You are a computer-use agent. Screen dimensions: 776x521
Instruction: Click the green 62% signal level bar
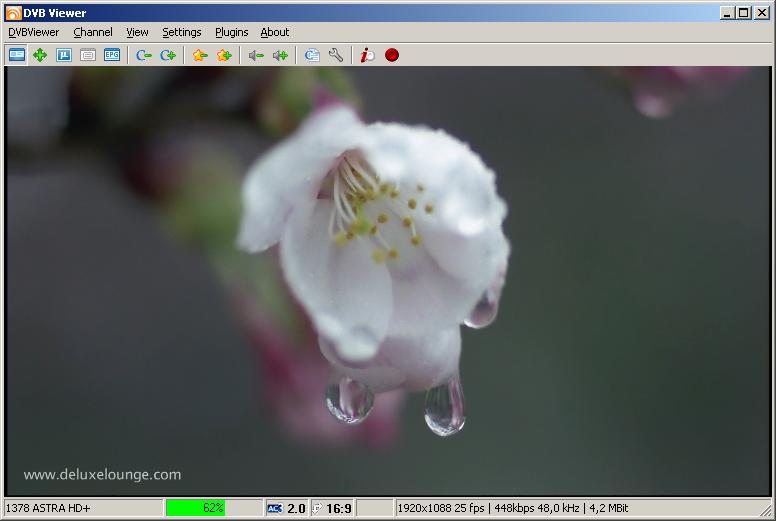click(195, 508)
